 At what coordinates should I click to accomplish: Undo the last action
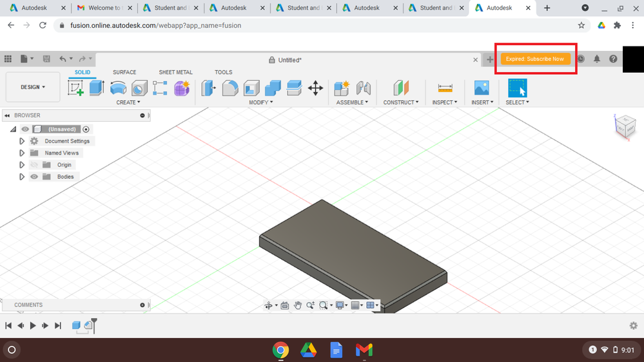tap(63, 59)
